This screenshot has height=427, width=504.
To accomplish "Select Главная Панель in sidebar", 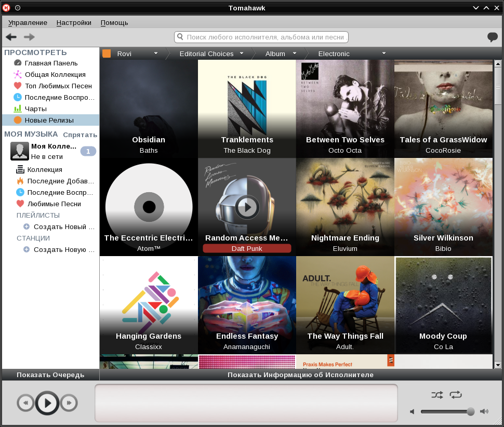I will [51, 63].
